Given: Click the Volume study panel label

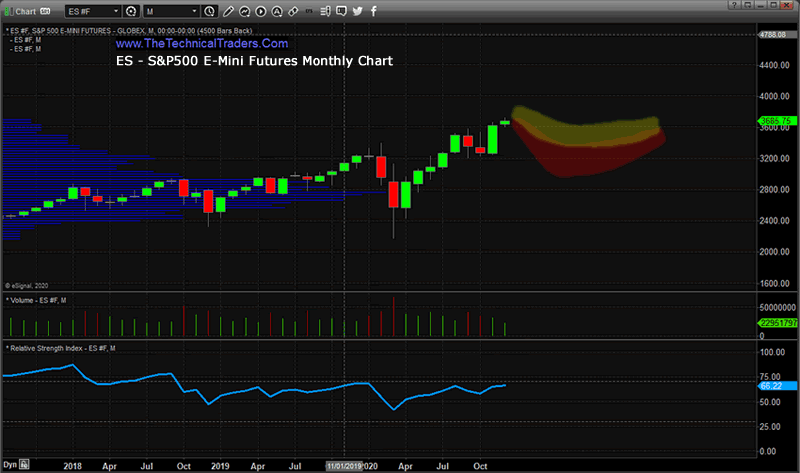Looking at the screenshot, I should (x=37, y=300).
